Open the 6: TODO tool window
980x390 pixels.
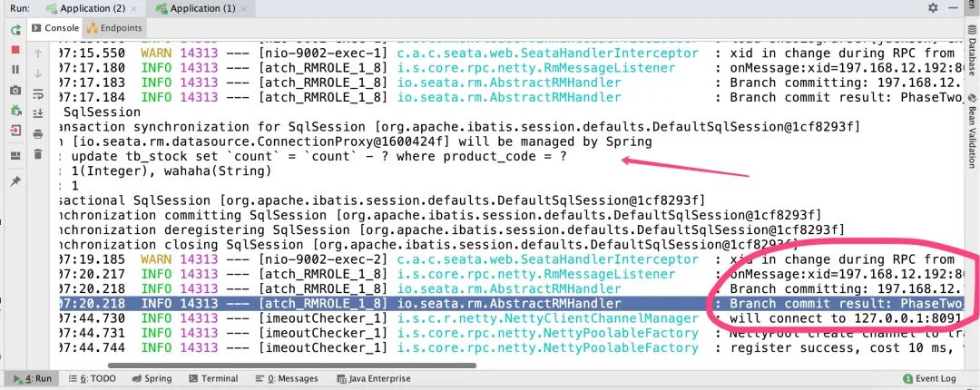point(92,379)
